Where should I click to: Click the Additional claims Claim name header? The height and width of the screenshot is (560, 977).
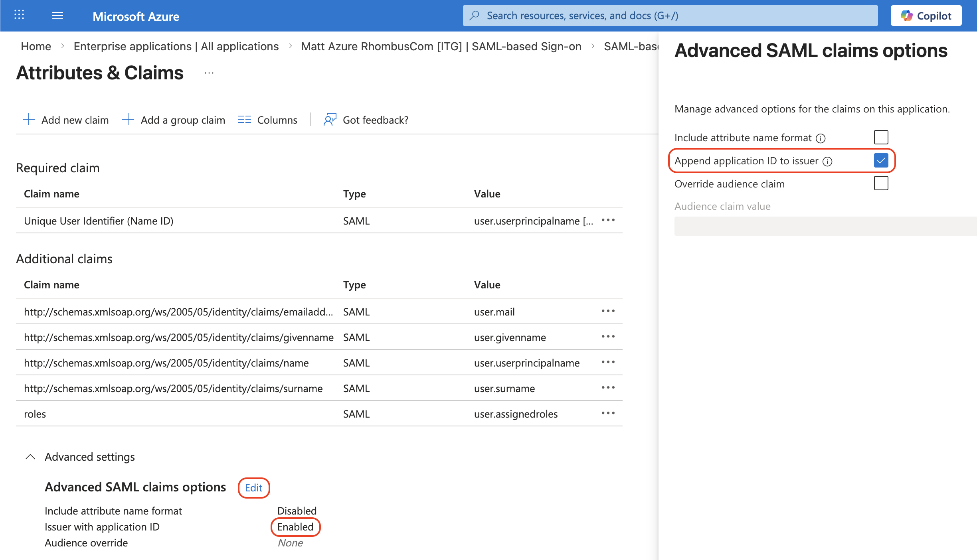(x=51, y=285)
